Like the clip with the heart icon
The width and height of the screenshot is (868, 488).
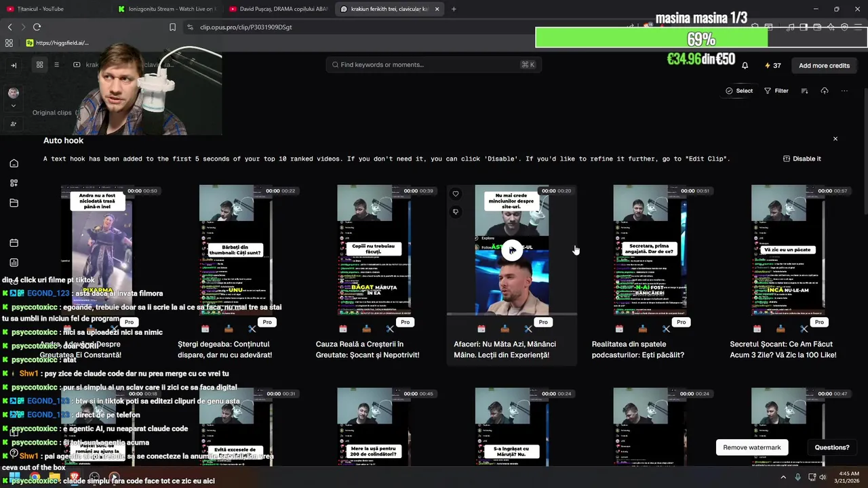point(456,194)
